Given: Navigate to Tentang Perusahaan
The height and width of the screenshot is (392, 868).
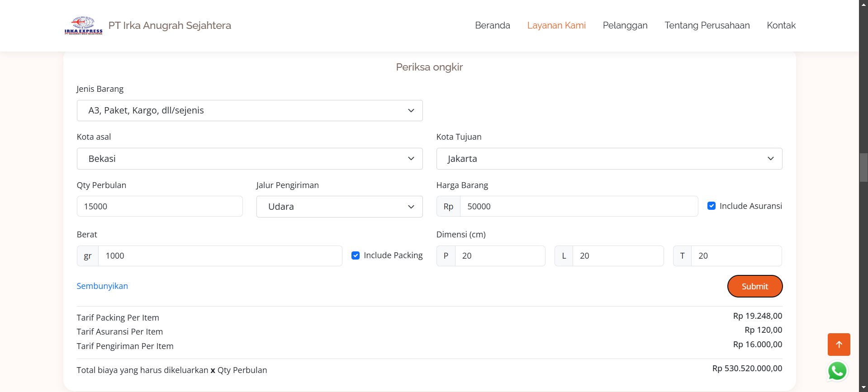Looking at the screenshot, I should 707,25.
